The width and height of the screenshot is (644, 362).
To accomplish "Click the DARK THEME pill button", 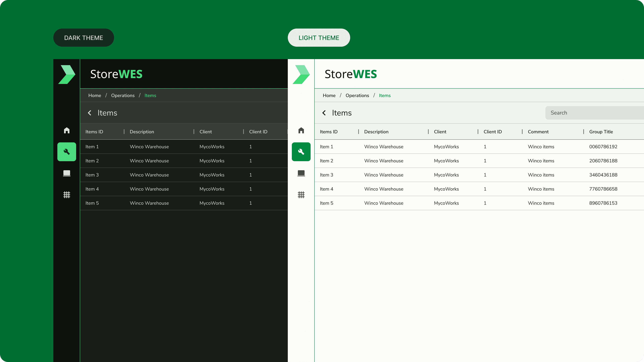I will tap(84, 38).
